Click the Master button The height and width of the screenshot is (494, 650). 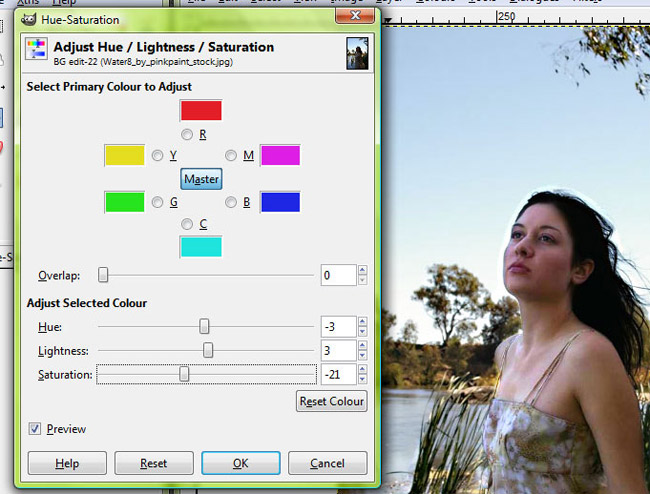(x=201, y=179)
